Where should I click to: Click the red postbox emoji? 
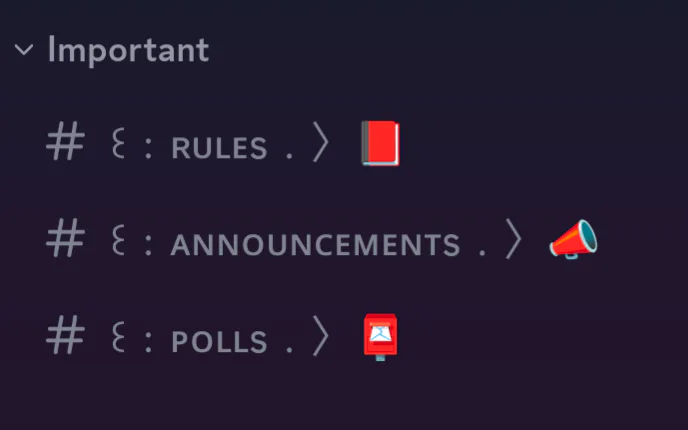pyautogui.click(x=380, y=337)
